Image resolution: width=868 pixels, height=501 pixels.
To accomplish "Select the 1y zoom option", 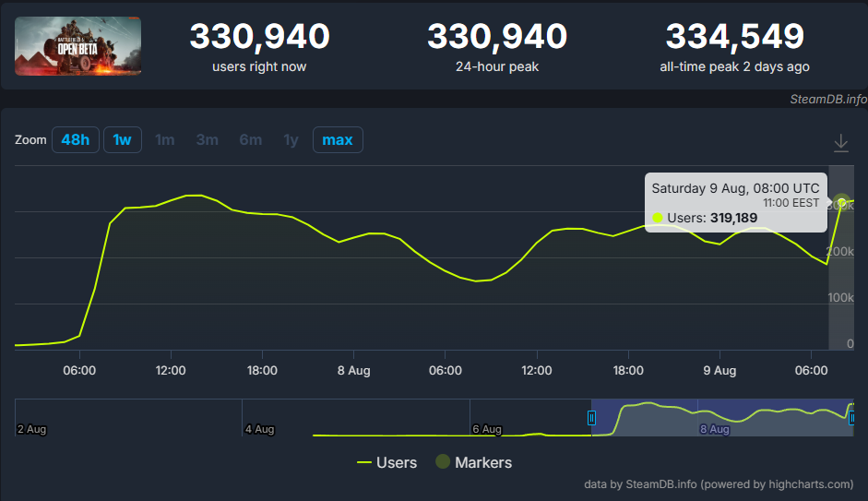I will (x=291, y=139).
